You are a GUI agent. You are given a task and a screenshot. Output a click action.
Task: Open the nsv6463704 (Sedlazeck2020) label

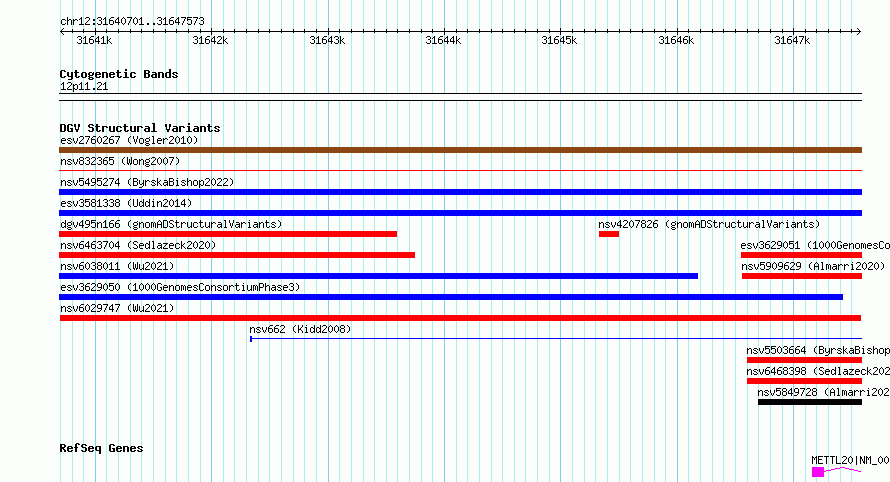pyautogui.click(x=138, y=245)
